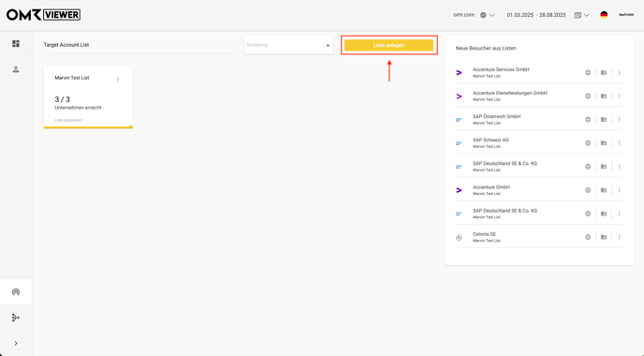Viewport: 644px width, 356px height.
Task: Click the folder icon for Accenture Services GmbH
Action: point(604,72)
